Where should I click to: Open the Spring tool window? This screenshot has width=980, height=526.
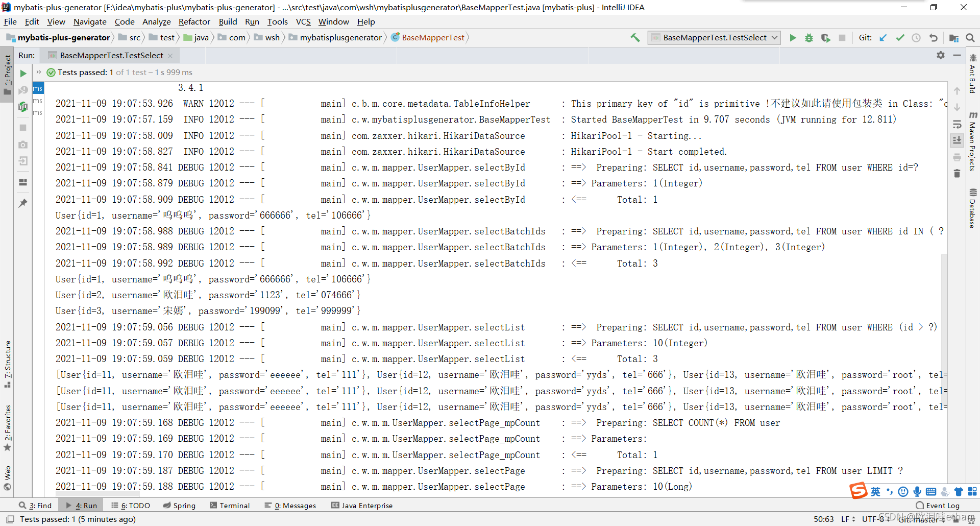click(x=179, y=506)
